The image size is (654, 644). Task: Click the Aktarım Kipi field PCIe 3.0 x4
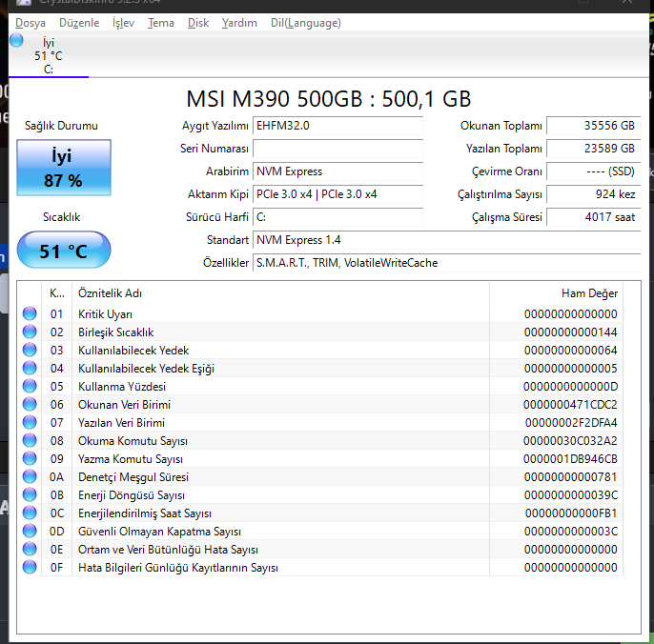point(337,194)
